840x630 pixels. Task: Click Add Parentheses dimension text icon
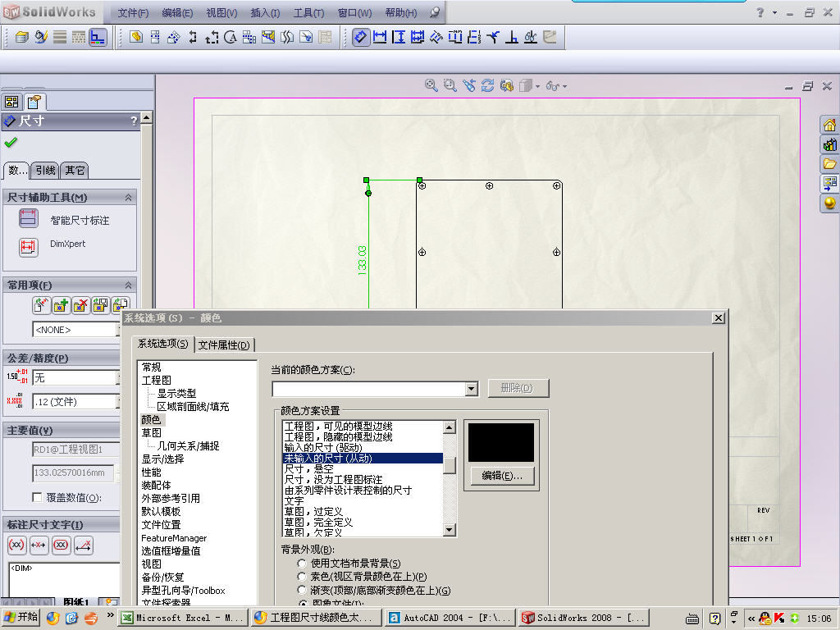[x=16, y=545]
